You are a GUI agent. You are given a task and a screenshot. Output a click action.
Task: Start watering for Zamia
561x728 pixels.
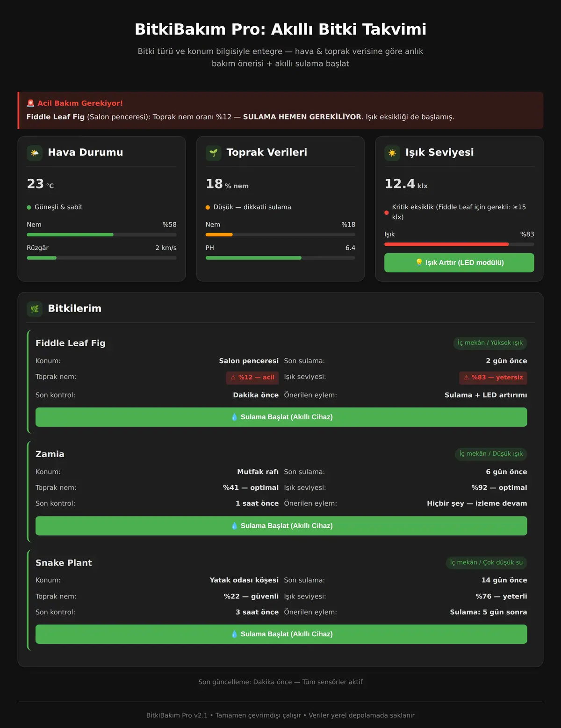(x=281, y=526)
